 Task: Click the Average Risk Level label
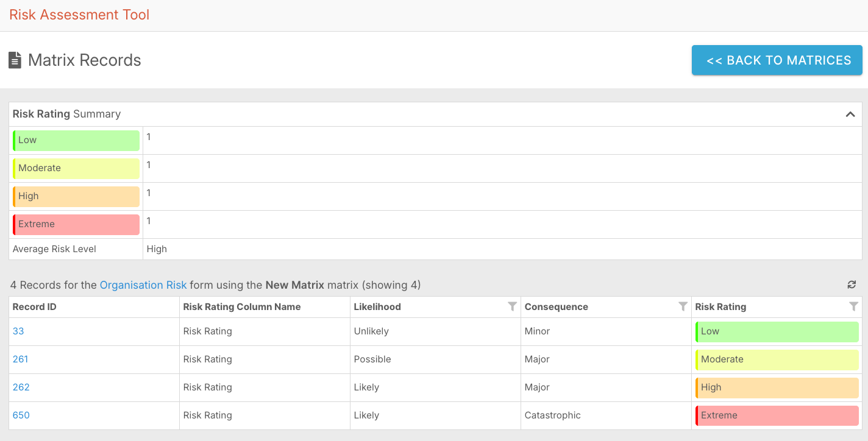click(54, 249)
